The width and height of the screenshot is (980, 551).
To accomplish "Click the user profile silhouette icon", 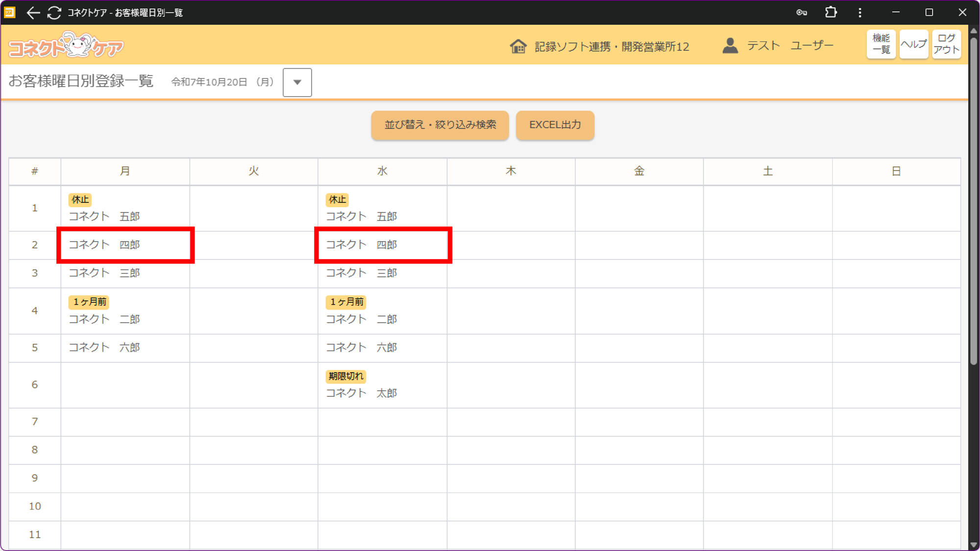I will coord(730,46).
